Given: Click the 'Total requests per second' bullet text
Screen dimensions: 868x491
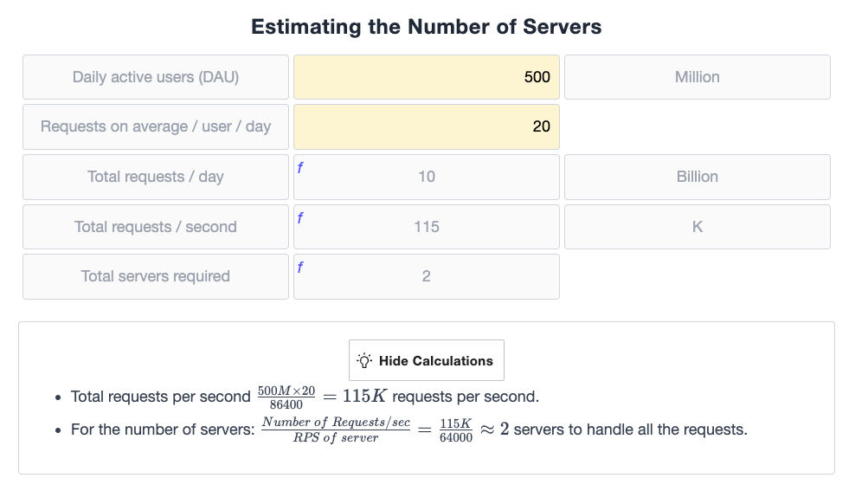Looking at the screenshot, I should (x=161, y=397).
